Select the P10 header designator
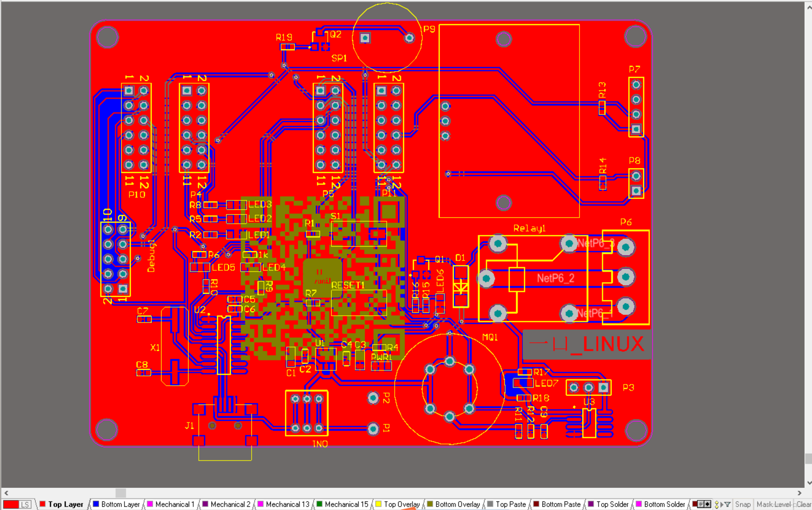 click(x=137, y=194)
